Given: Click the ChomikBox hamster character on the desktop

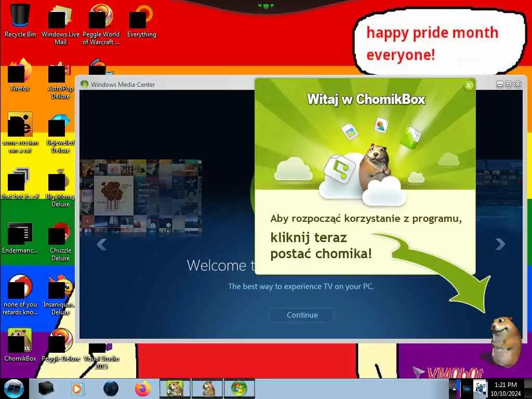Looking at the screenshot, I should (x=506, y=342).
